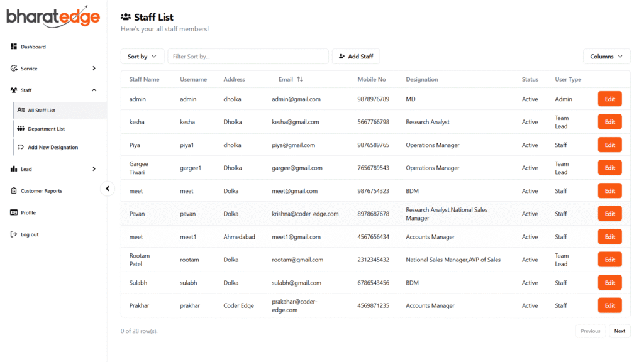Open All Staff List submenu item
This screenshot has height=362, width=644.
(x=42, y=111)
